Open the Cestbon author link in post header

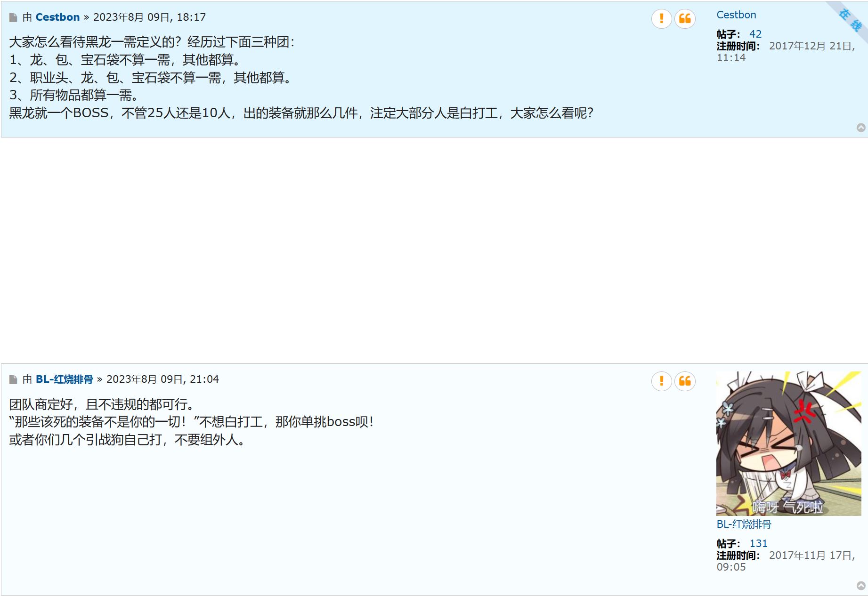(57, 17)
